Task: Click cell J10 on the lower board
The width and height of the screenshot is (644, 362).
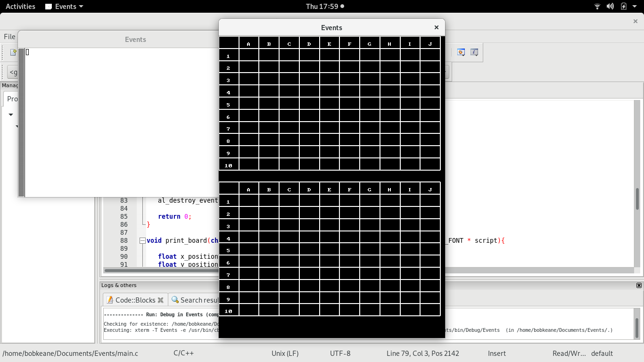Action: pyautogui.click(x=430, y=311)
